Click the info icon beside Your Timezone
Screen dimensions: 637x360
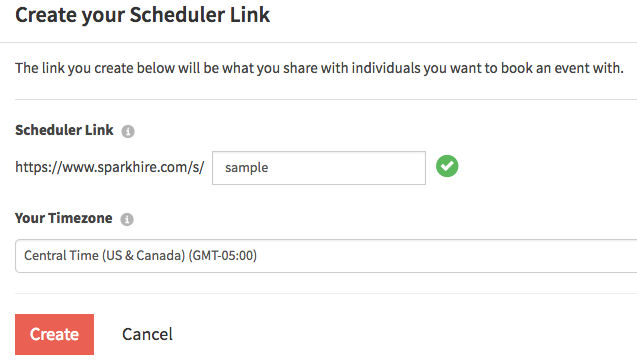127,219
